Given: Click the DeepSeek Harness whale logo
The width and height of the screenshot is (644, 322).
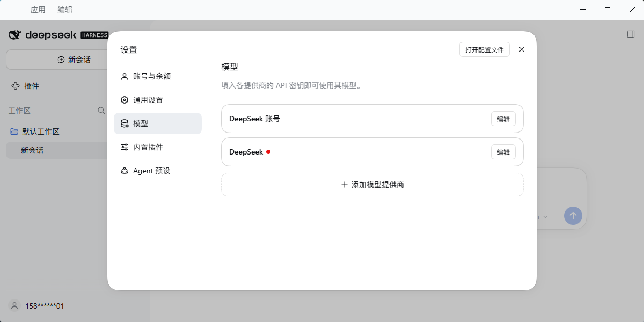Looking at the screenshot, I should click(x=15, y=35).
